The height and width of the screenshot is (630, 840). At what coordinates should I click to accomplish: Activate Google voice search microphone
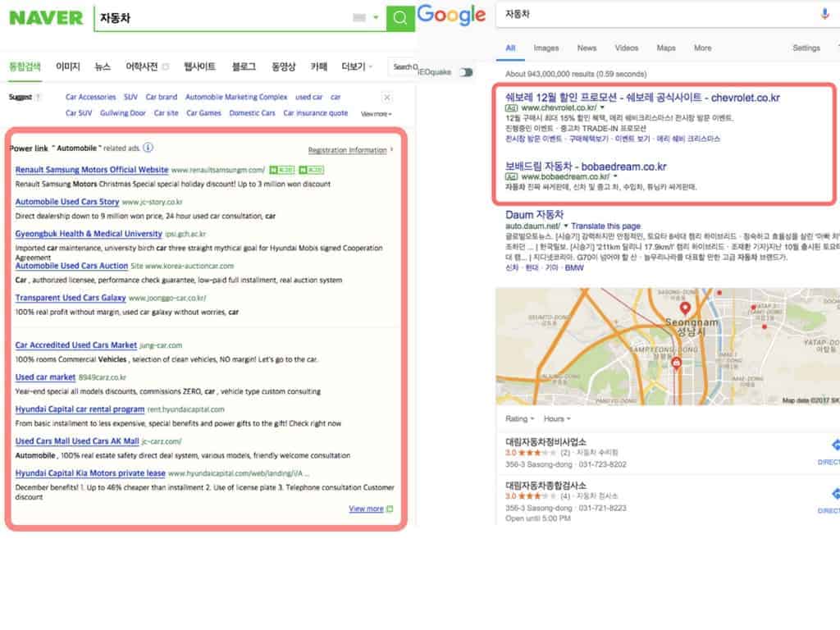click(824, 14)
